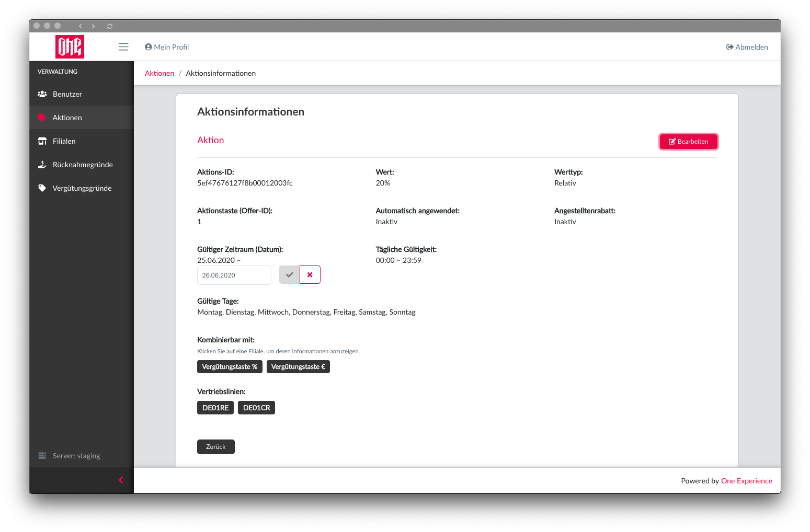Image resolution: width=810 pixels, height=532 pixels.
Task: Click the red Aktion section heading
Action: click(210, 140)
